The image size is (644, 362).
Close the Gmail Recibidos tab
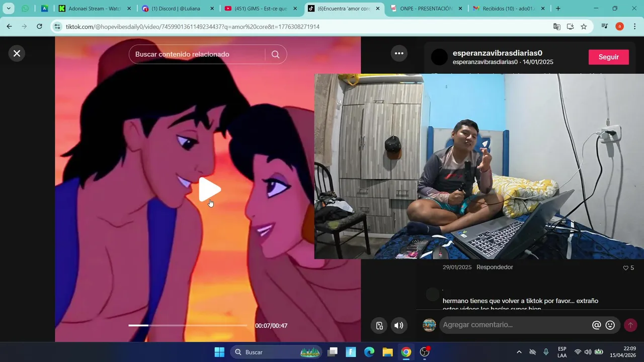pyautogui.click(x=543, y=9)
